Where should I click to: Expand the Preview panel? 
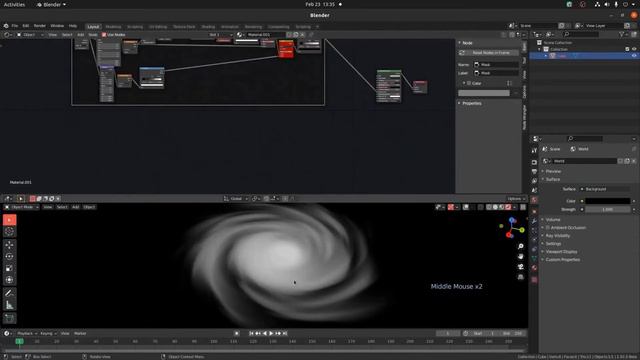(x=553, y=171)
